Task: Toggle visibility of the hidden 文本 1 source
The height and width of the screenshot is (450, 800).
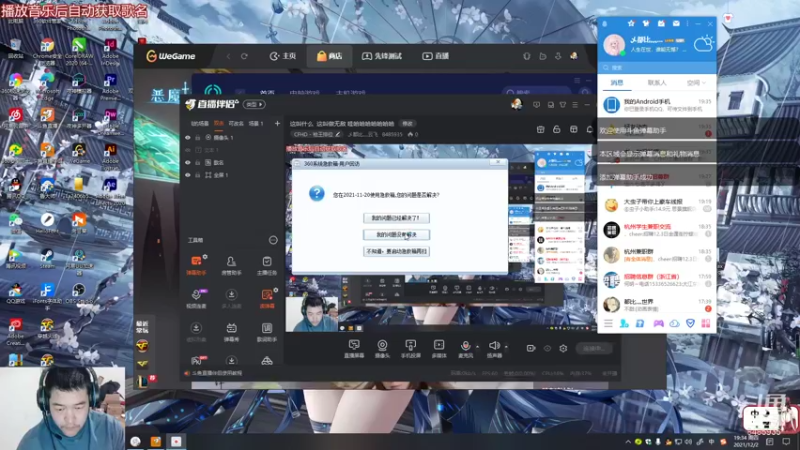Action: click(188, 150)
